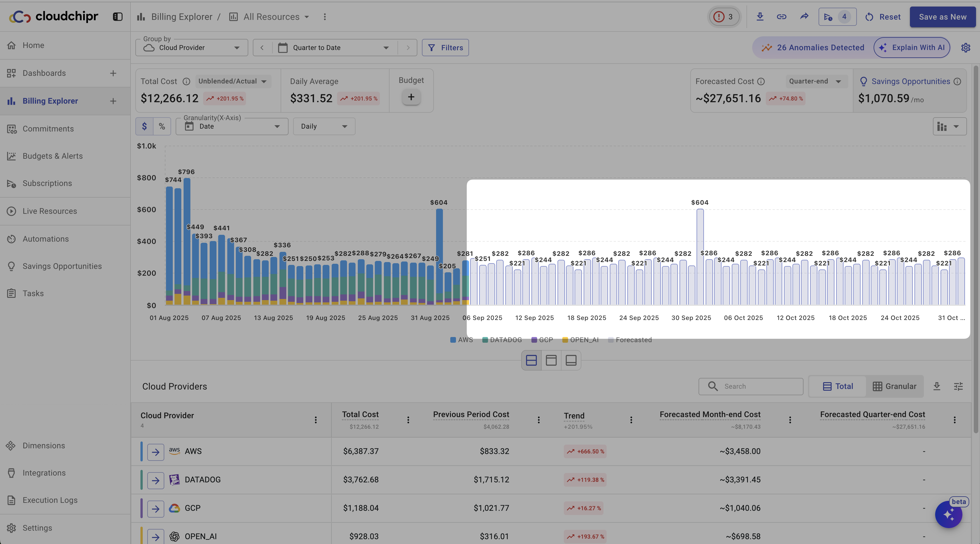Download the billing report from top toolbar
980x544 pixels.
click(x=760, y=17)
